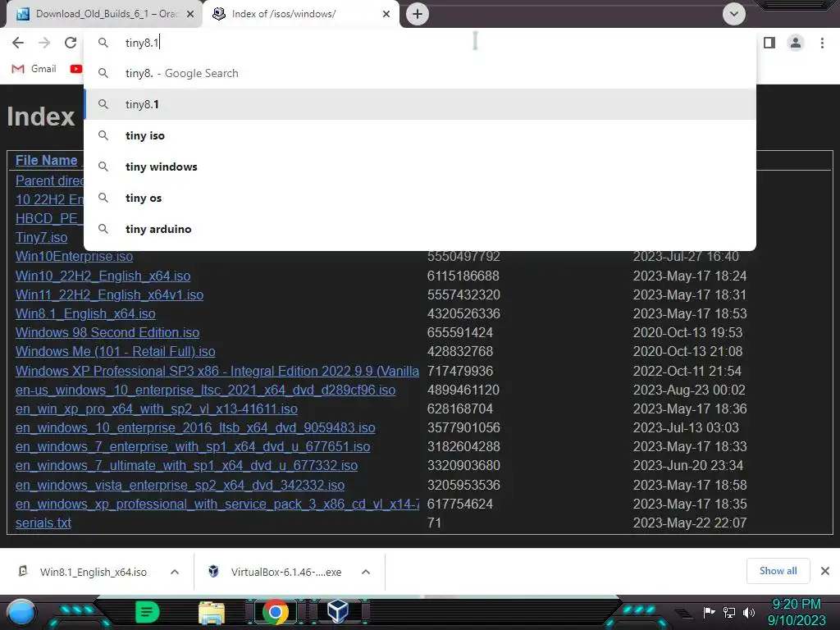Open the Chrome profile menu
The image size is (840, 630).
pyautogui.click(x=796, y=43)
